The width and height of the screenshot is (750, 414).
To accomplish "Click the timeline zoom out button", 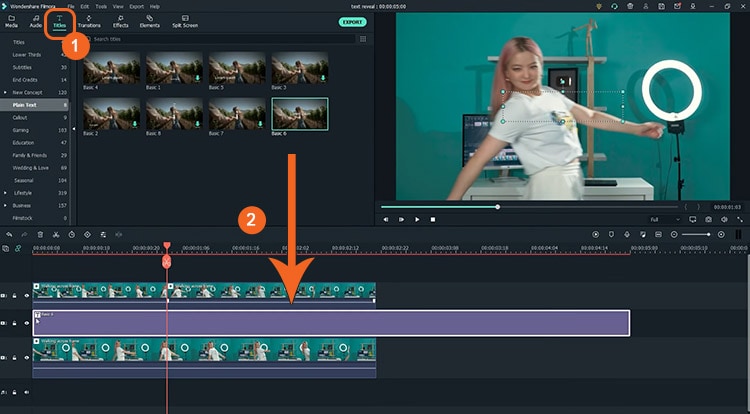I will click(674, 235).
